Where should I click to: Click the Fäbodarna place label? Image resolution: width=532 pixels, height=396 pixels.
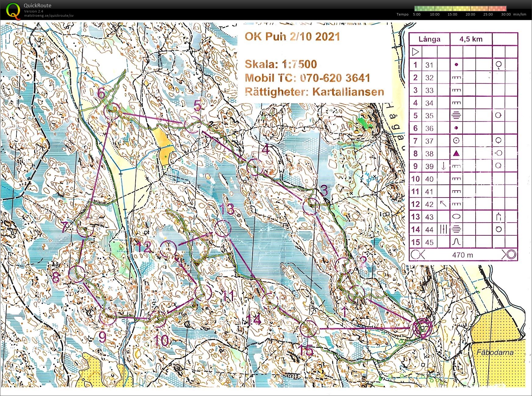(495, 352)
